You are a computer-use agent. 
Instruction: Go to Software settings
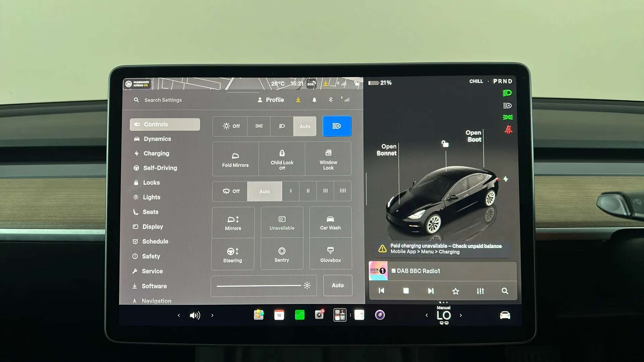(150, 286)
